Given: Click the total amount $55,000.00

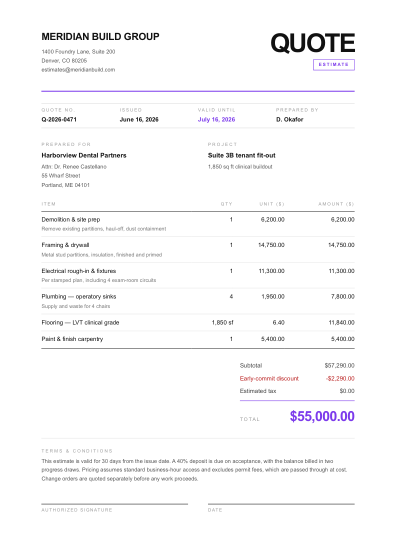Looking at the screenshot, I should (322, 416).
